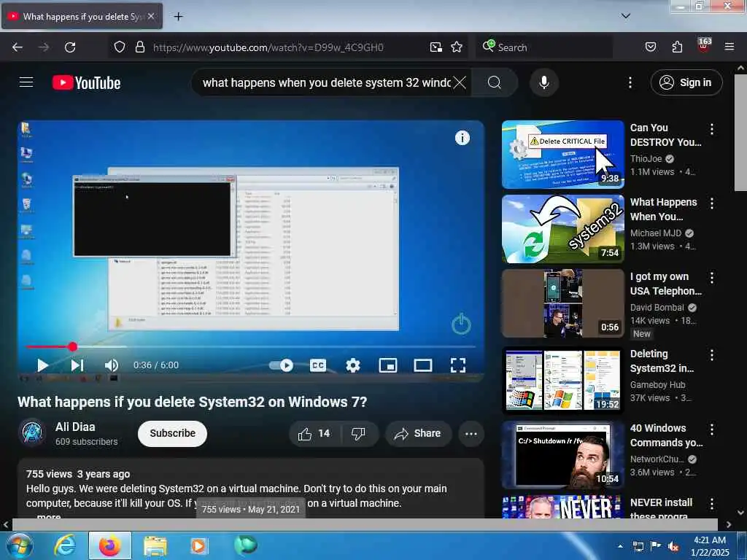Screen dimensions: 747x560
Task: Open the Ali Diaa channel avatar
Action: 32,432
